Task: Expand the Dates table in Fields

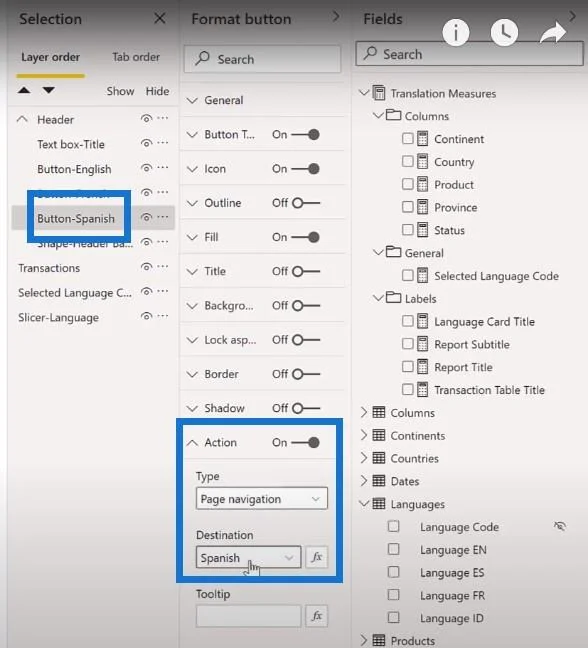Action: [x=364, y=481]
